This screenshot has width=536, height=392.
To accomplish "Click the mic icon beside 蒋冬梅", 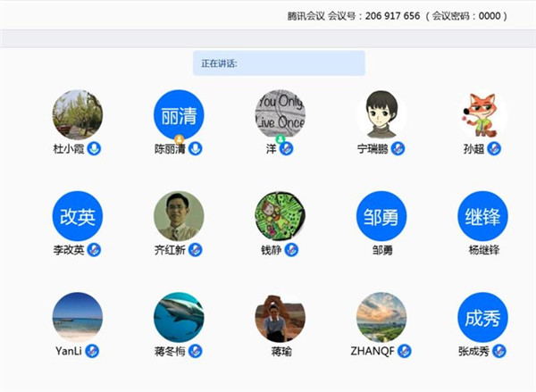I will (196, 351).
